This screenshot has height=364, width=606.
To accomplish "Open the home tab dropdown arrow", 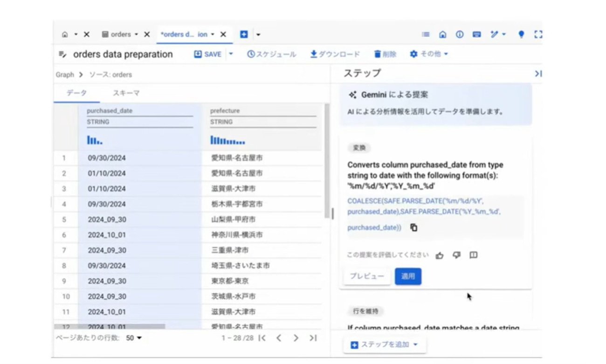I will pos(76,34).
